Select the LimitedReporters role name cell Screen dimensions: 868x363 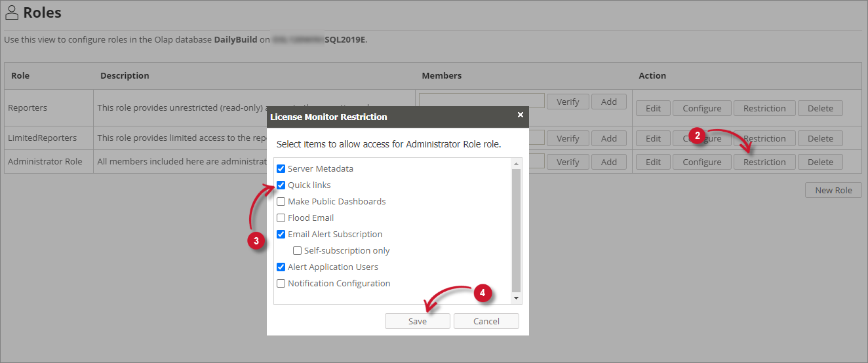tap(49, 138)
